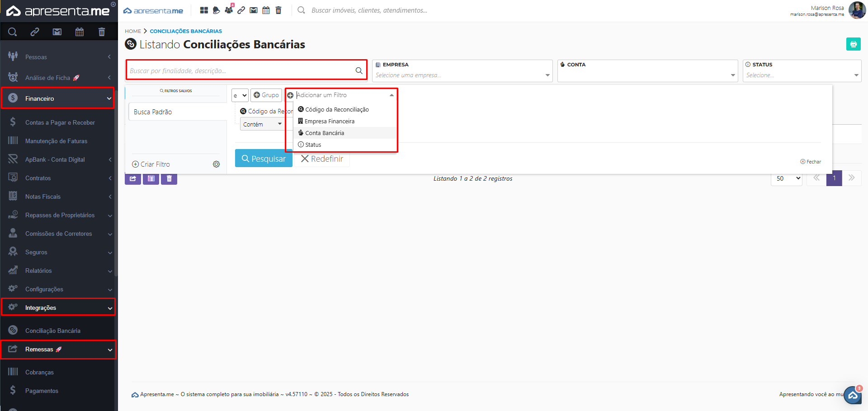Open the Empresa dropdown
The image size is (868, 411).
pyautogui.click(x=462, y=75)
